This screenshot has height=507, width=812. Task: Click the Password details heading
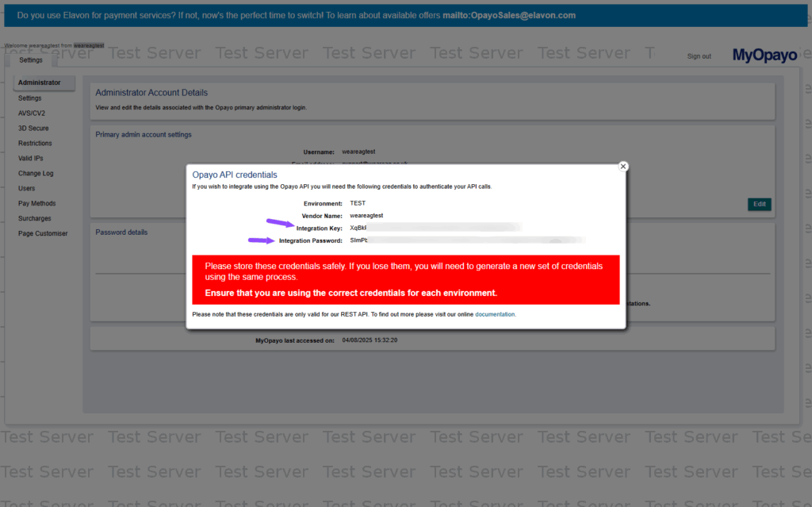121,232
